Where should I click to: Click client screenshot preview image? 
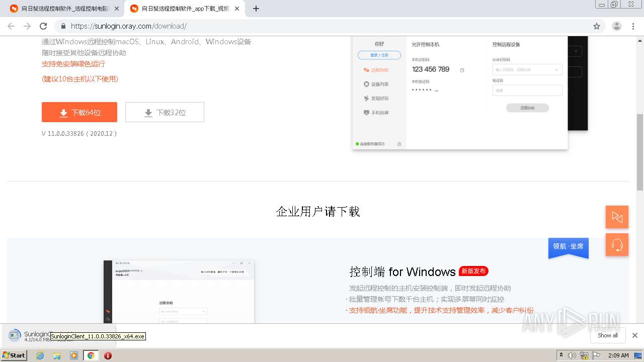click(460, 93)
